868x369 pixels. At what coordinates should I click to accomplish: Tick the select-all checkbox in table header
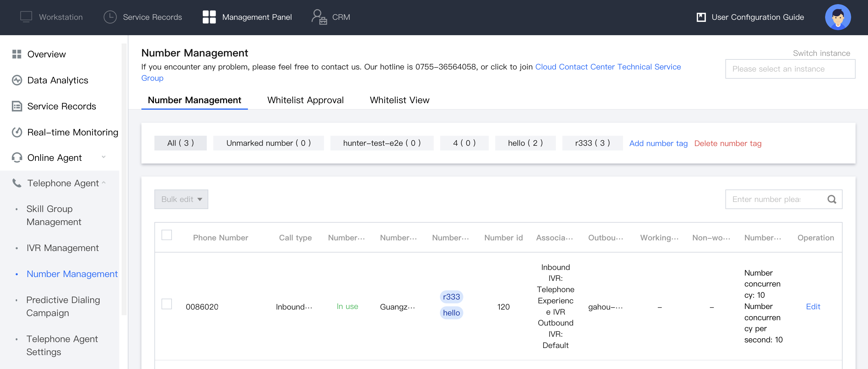click(167, 235)
